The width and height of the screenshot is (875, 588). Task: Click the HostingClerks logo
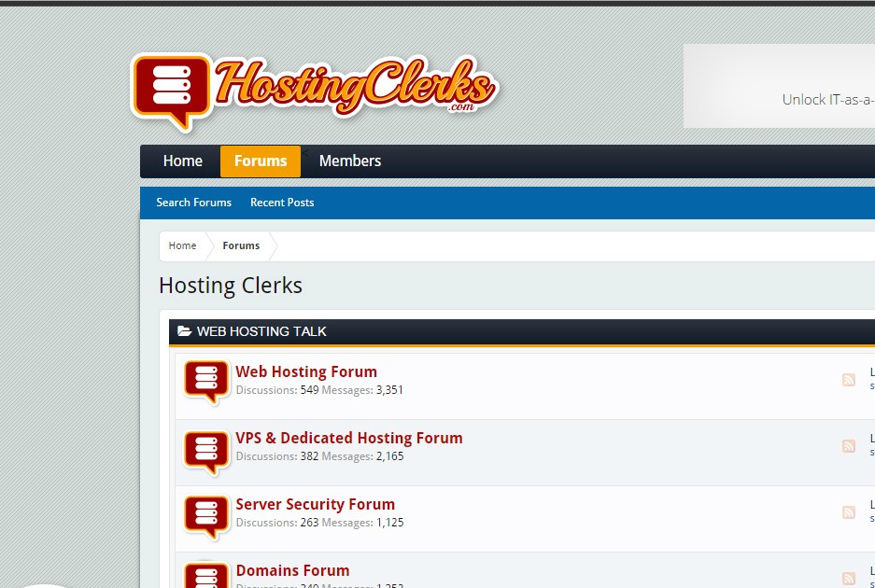click(314, 92)
